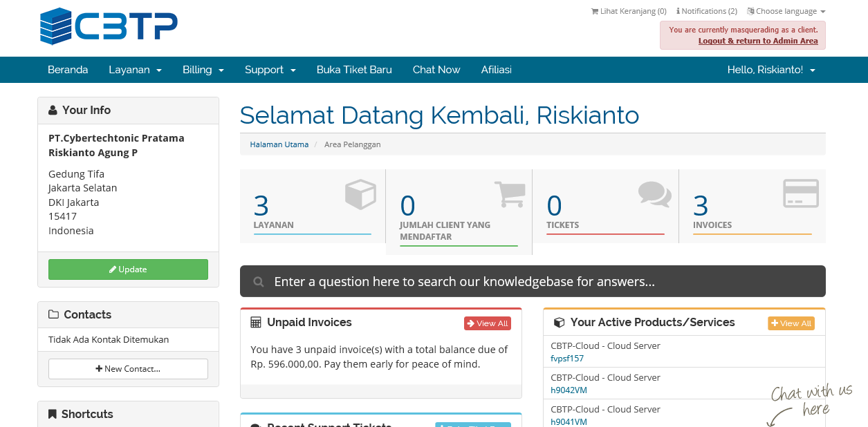Open the Afiliasi menu item
This screenshot has height=427, width=868.
pyautogui.click(x=496, y=69)
